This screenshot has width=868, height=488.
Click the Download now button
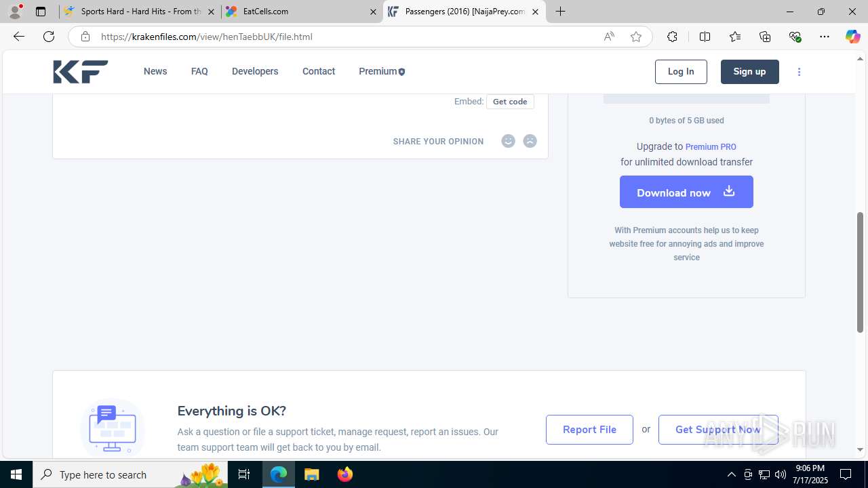pos(686,192)
